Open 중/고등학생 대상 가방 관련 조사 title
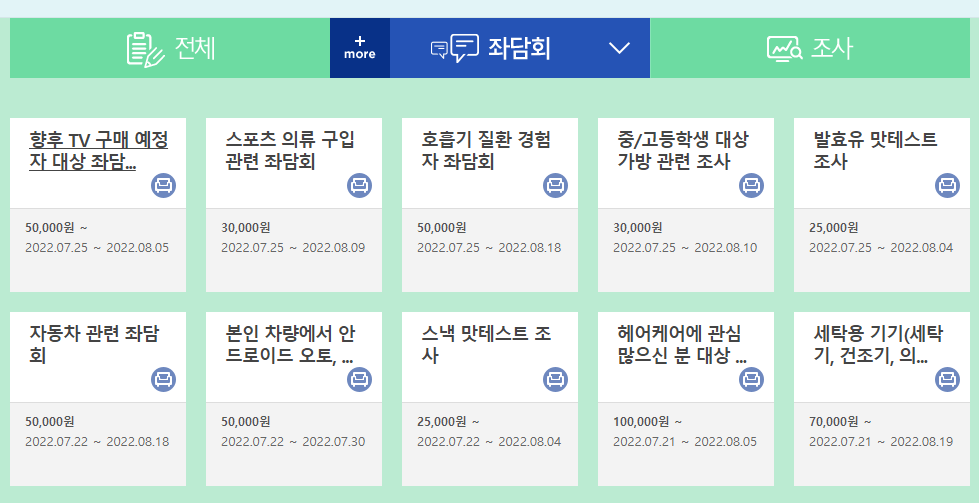Screen dimensions: 979x503 682,150
